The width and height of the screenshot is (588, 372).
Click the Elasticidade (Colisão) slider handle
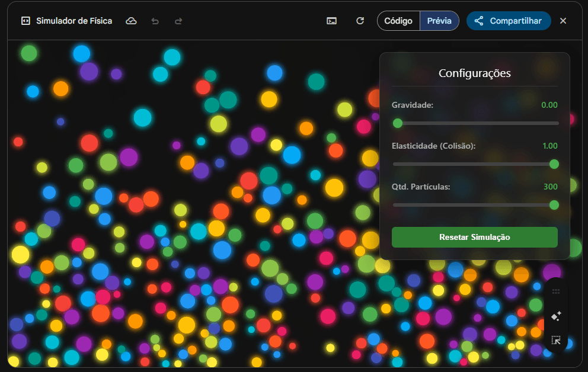coord(554,164)
